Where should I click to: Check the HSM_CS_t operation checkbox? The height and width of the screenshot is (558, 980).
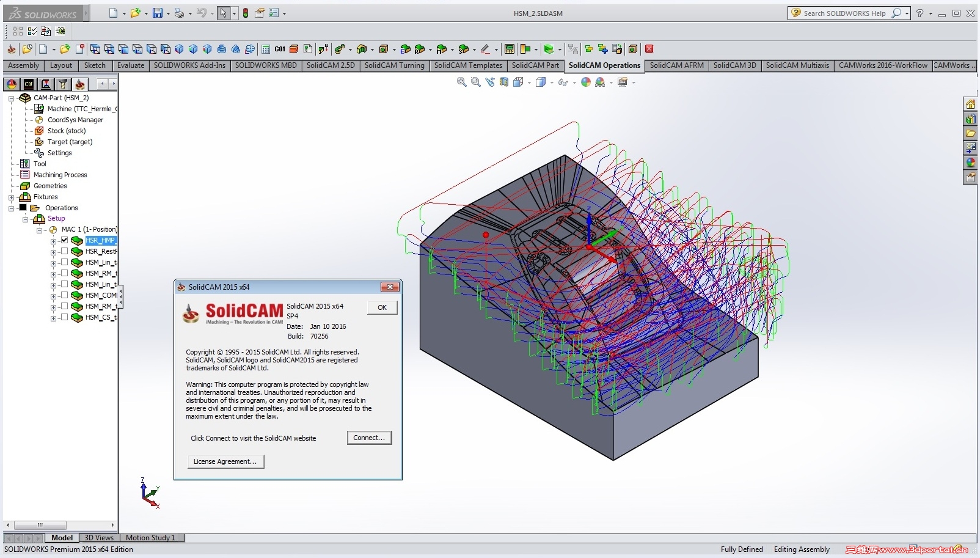(x=64, y=317)
